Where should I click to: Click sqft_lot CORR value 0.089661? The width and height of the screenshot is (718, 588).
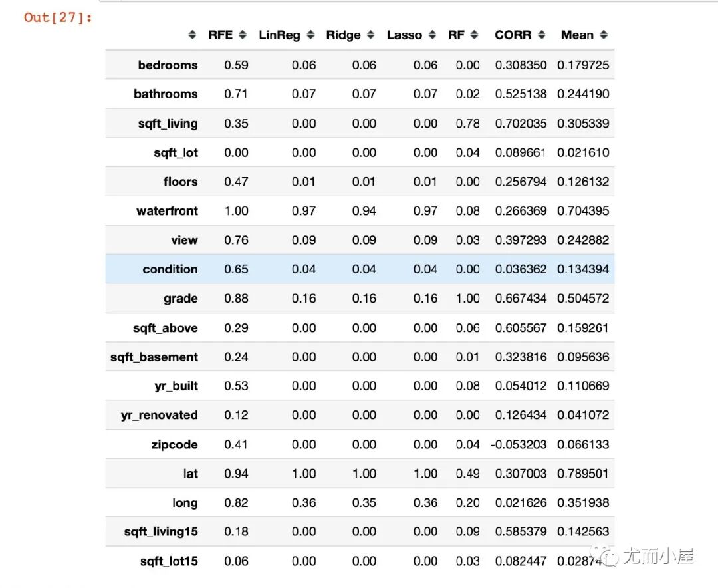[521, 152]
